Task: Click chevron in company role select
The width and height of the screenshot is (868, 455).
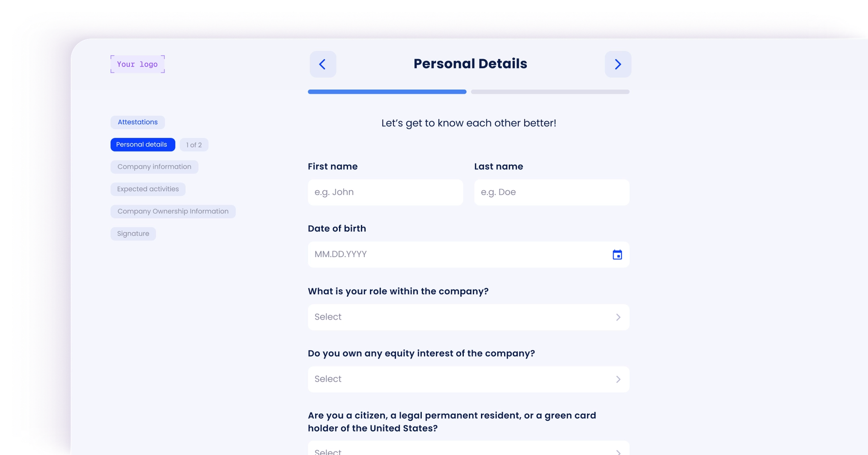Action: click(x=618, y=317)
